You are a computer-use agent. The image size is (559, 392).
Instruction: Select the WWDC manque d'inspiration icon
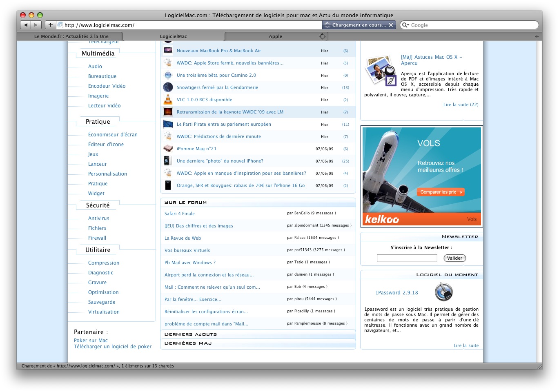(x=168, y=173)
